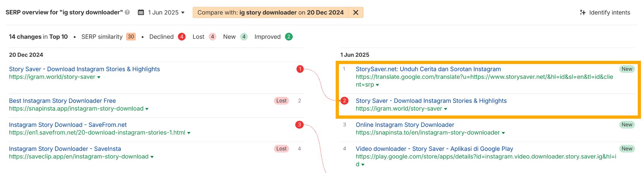Open snapinsta.app/instagram-story-download URL

[76, 109]
